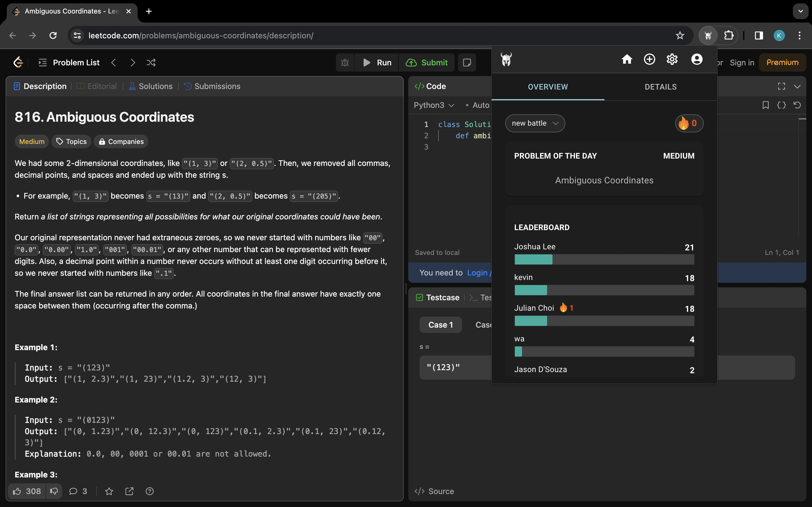Toggle the testcase Case 1 checkbox

click(419, 297)
